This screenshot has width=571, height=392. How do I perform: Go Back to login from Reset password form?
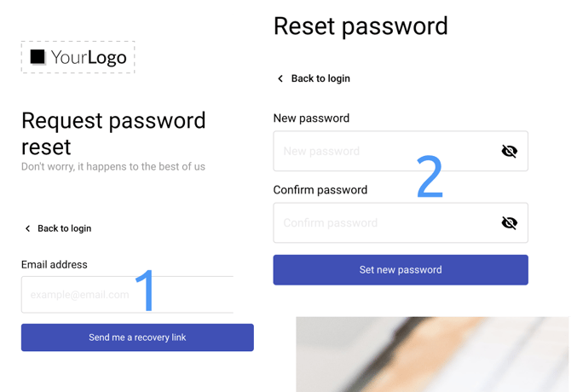[320, 78]
